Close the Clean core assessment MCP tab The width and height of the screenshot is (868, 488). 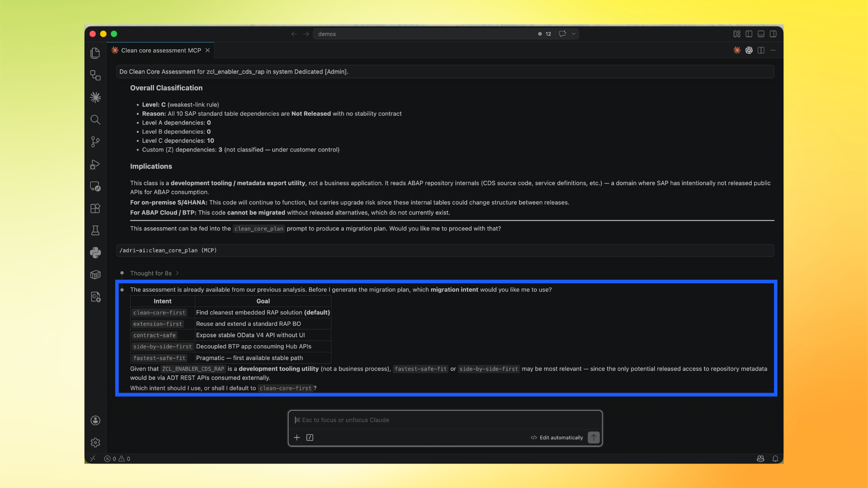click(x=208, y=50)
